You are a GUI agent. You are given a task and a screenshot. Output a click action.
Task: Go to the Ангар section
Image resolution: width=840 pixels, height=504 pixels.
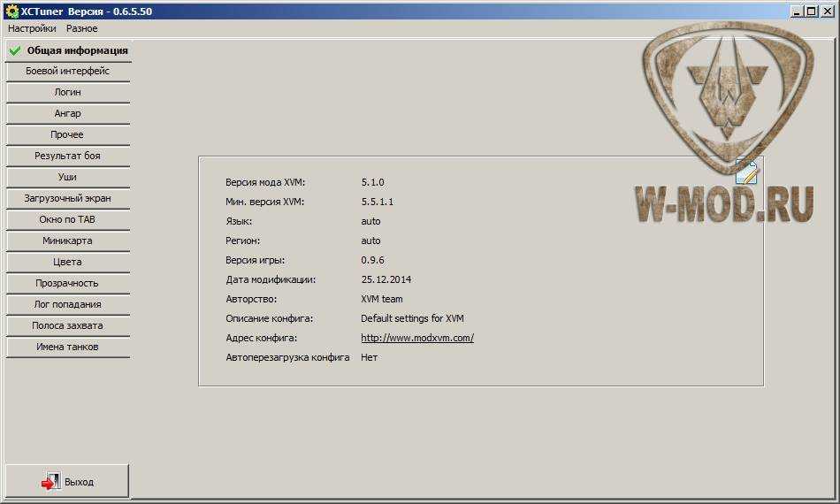(x=68, y=113)
